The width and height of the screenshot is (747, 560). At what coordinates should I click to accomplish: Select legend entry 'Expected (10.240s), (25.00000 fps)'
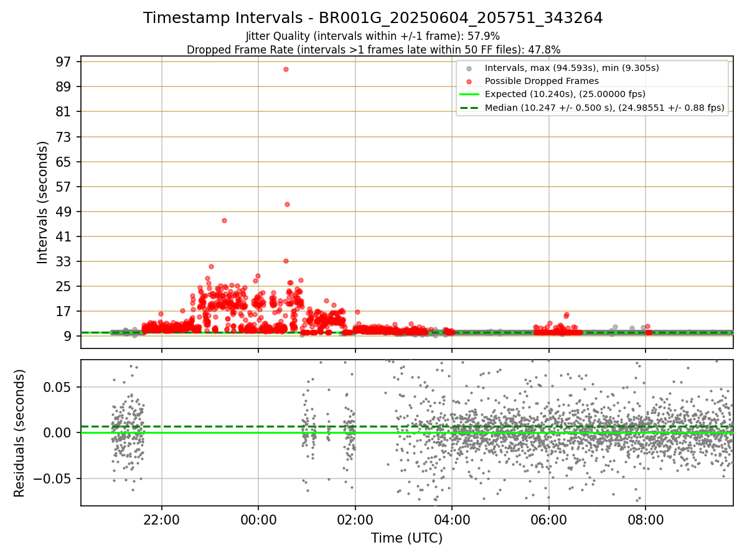[x=565, y=94]
